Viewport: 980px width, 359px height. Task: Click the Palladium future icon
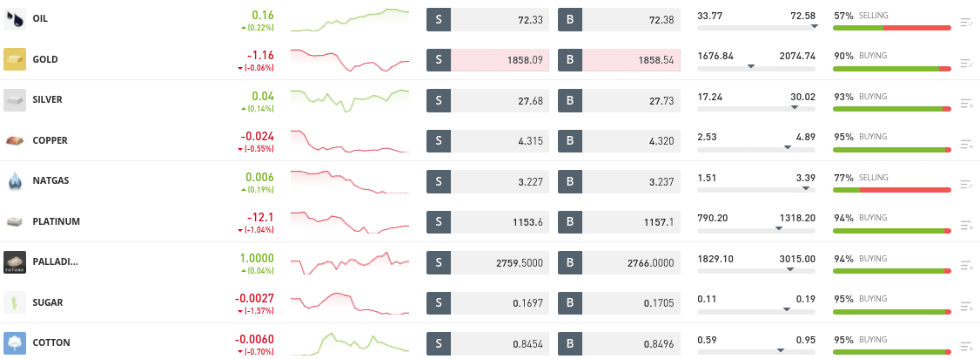click(x=15, y=262)
